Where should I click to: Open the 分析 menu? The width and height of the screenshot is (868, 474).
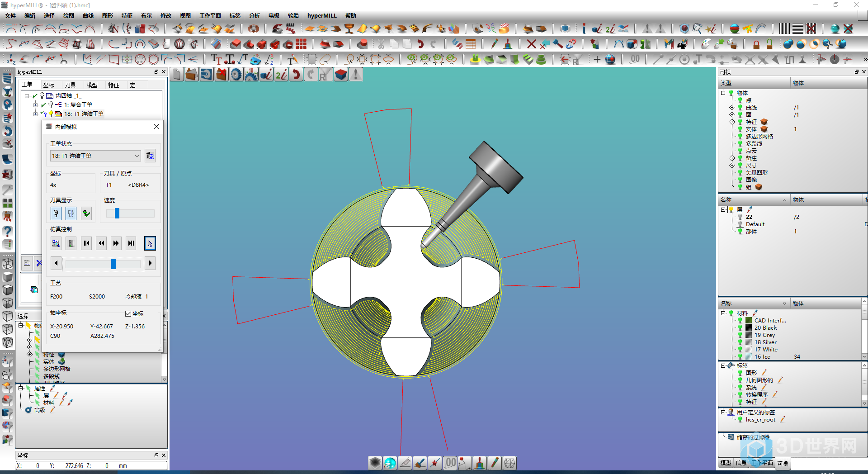(x=254, y=16)
